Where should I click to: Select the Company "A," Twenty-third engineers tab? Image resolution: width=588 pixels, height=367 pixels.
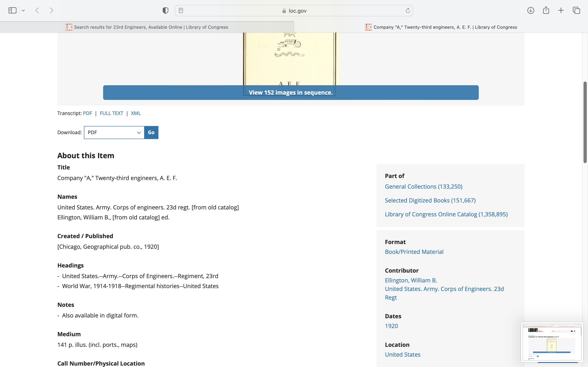[441, 27]
